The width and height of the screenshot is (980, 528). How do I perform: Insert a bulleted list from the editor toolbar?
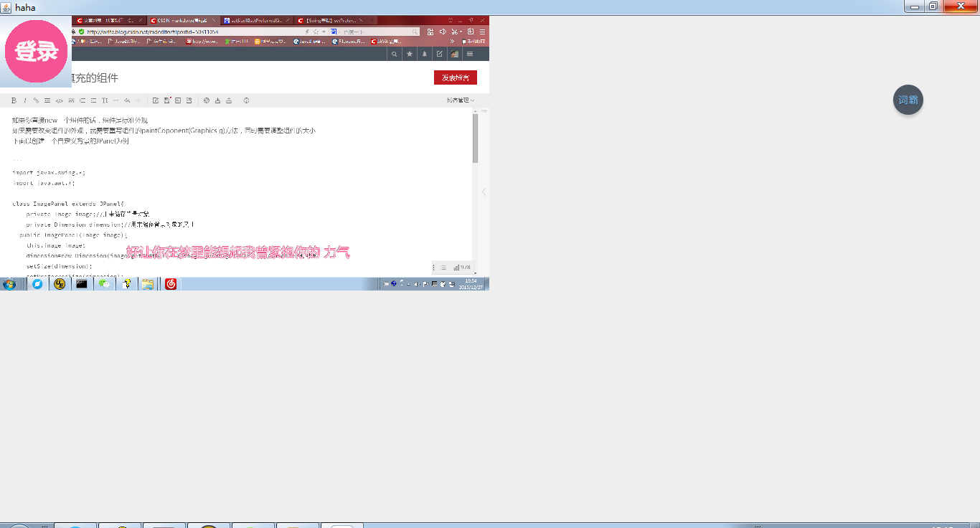pos(93,100)
